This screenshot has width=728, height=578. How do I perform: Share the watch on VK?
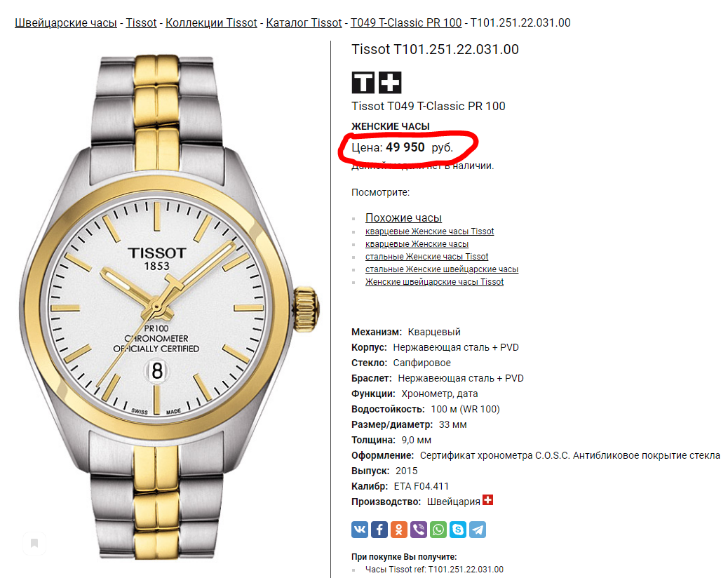(x=360, y=530)
